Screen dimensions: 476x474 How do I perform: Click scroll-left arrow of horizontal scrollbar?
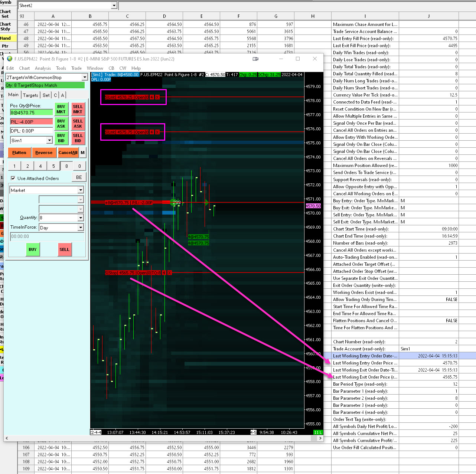click(6, 438)
